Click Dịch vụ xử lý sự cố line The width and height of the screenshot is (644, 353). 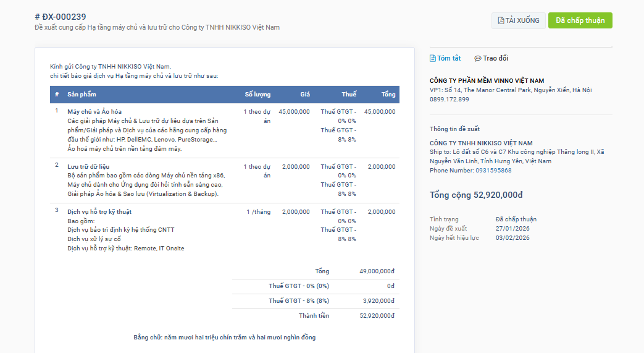[94, 239]
